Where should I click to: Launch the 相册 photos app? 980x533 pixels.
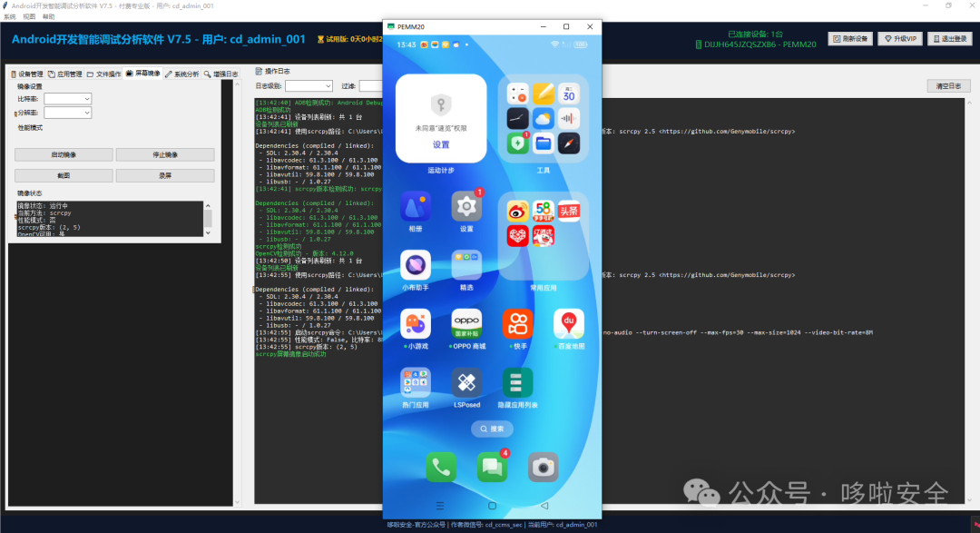pos(416,207)
